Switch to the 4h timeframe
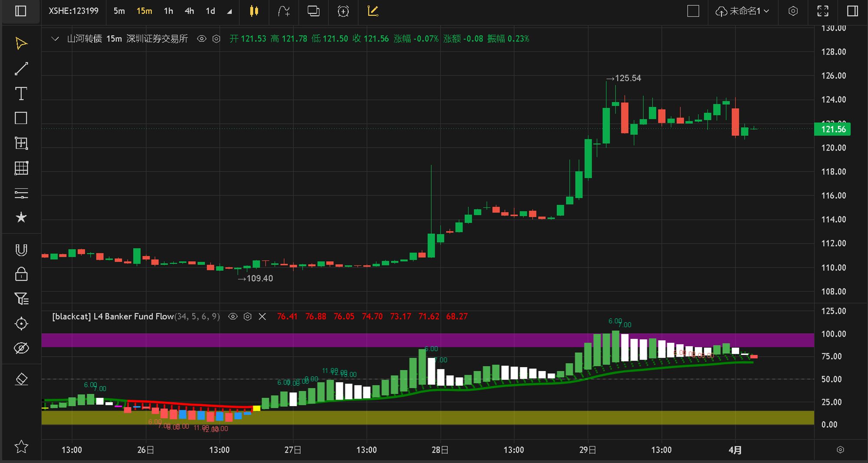The width and height of the screenshot is (868, 463). point(189,11)
